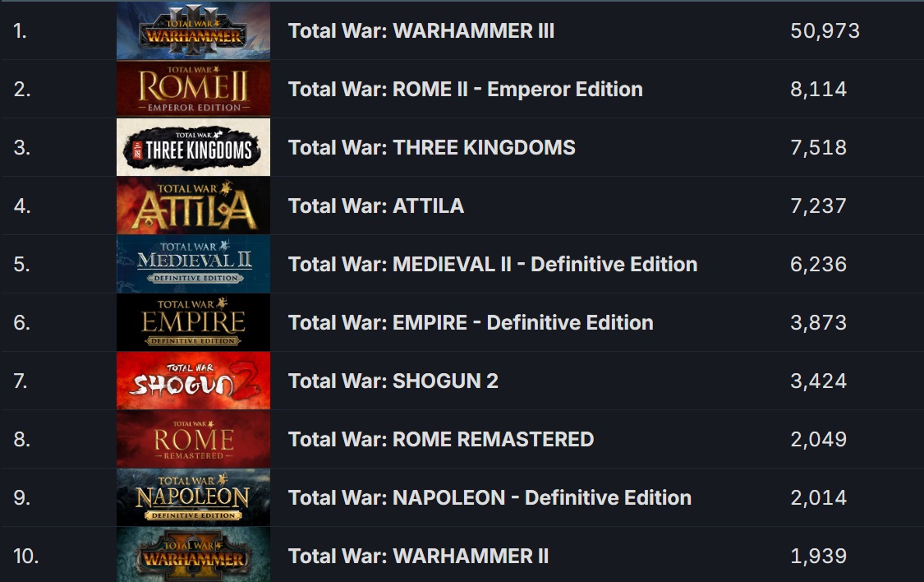Click the THREE KINGDOMS game banner
This screenshot has height=582, width=924.
coord(193,148)
